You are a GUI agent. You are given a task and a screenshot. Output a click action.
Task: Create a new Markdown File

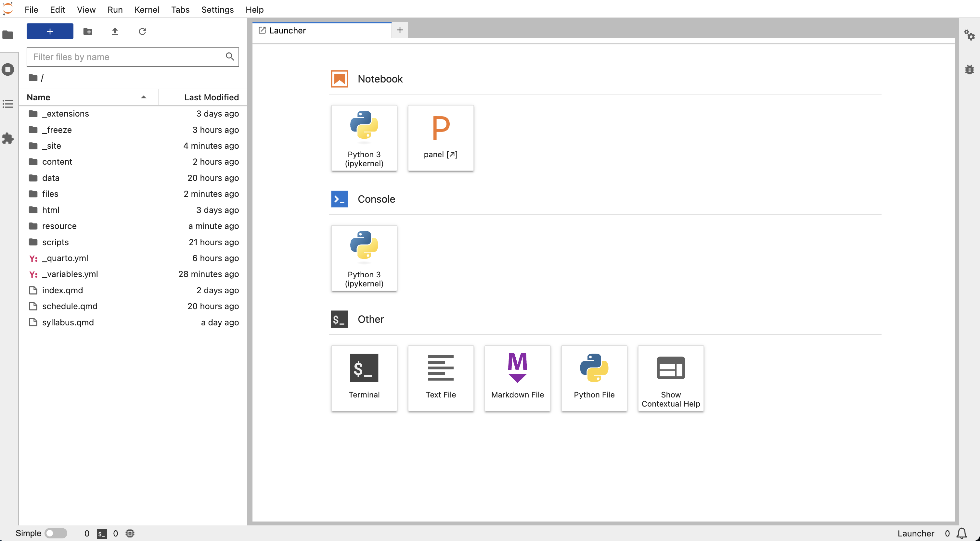pos(517,378)
